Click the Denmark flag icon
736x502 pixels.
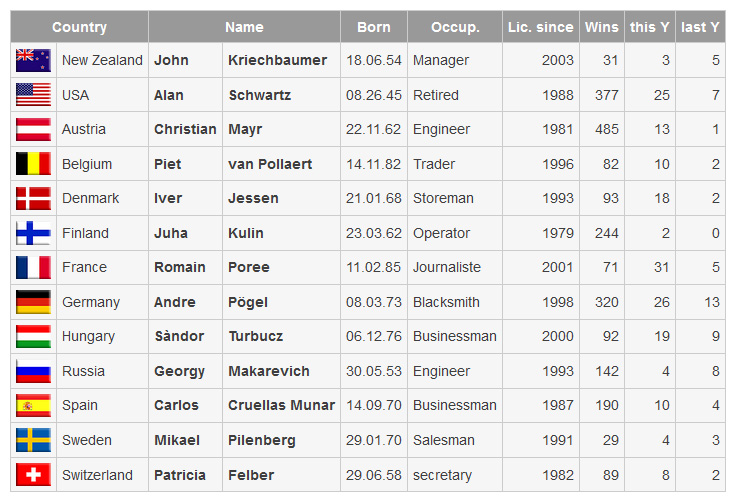[33, 198]
